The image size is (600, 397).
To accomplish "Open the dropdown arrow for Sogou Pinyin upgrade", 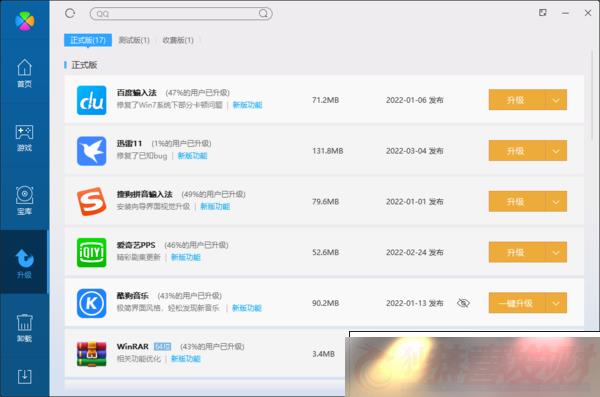I will 556,202.
